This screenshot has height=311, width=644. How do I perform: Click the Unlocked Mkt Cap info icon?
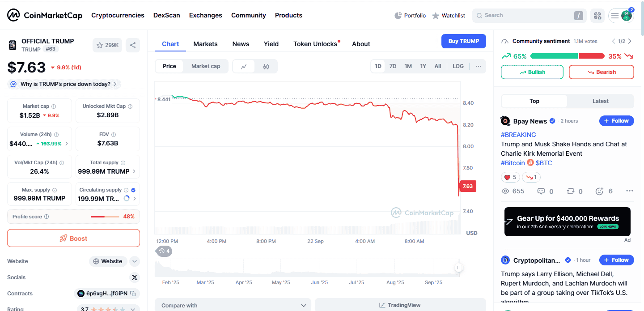coord(130,107)
